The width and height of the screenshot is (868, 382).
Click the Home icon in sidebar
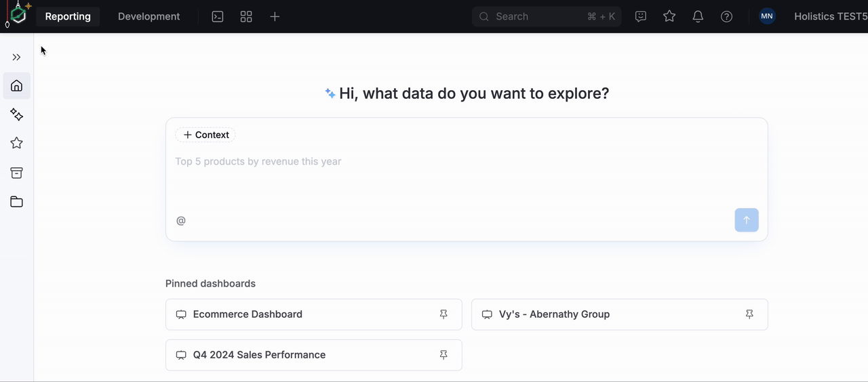coord(17,86)
